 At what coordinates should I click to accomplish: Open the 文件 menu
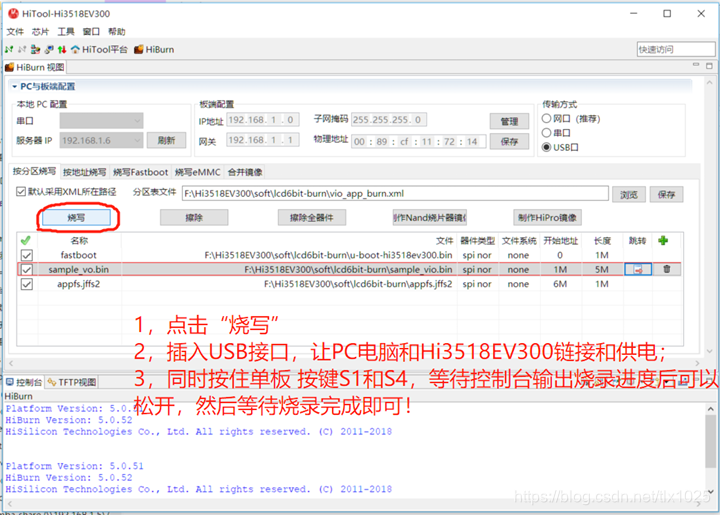coord(15,31)
